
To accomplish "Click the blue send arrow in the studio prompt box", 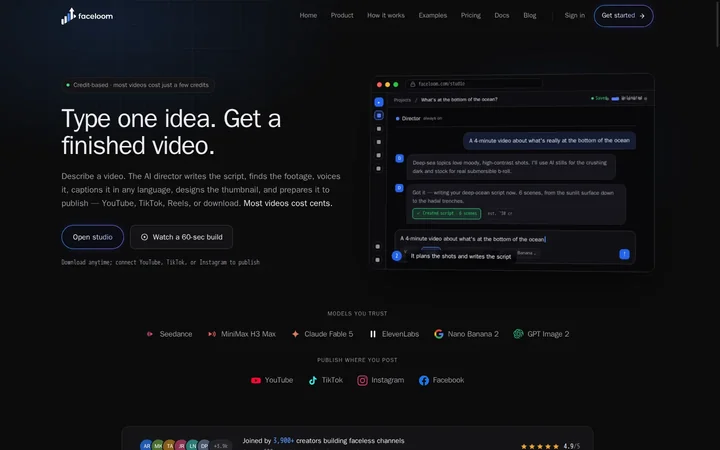I will tap(624, 254).
